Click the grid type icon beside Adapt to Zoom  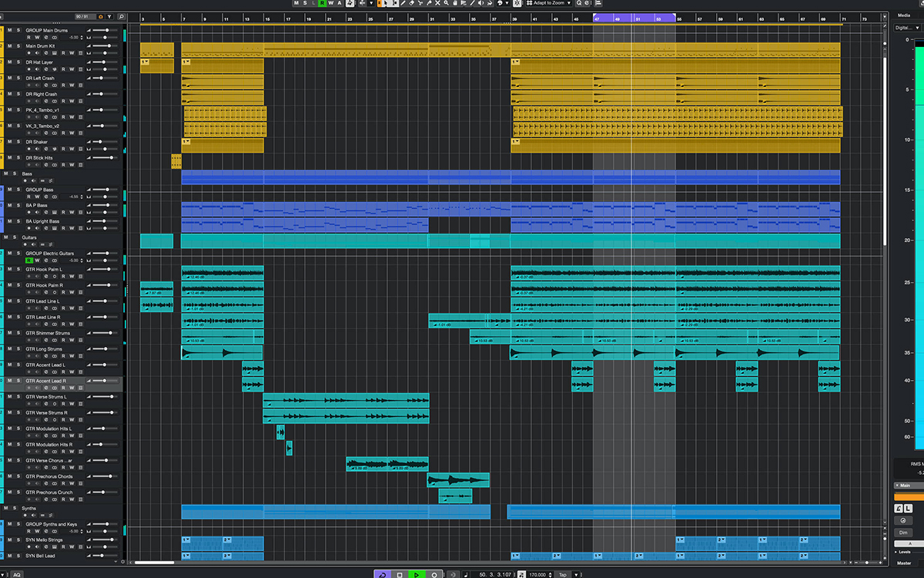[x=529, y=4]
